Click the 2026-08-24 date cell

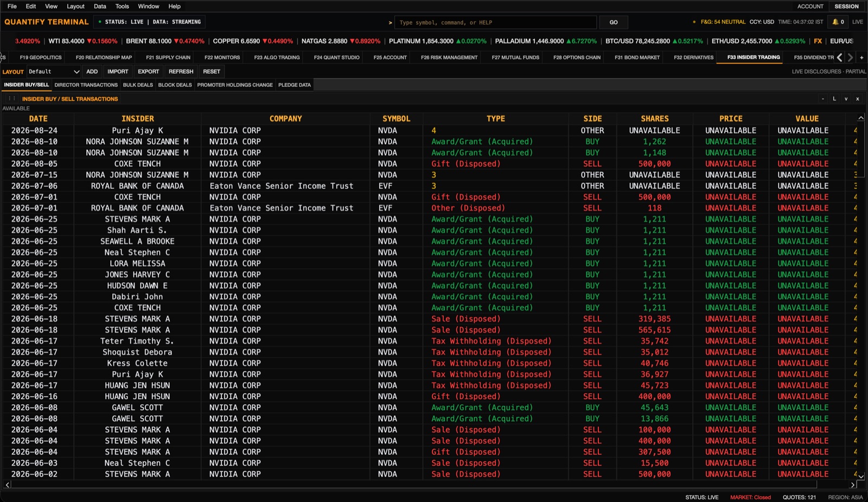(34, 131)
